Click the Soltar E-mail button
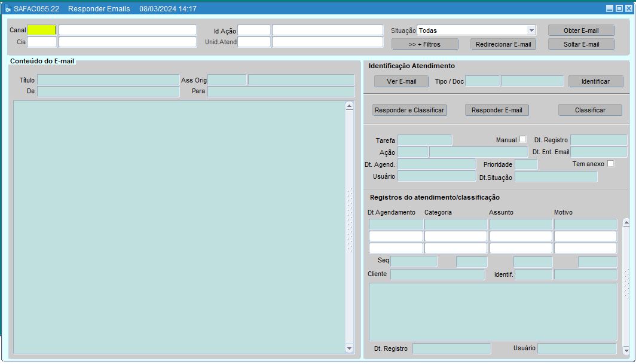The image size is (636, 364). 581,44
